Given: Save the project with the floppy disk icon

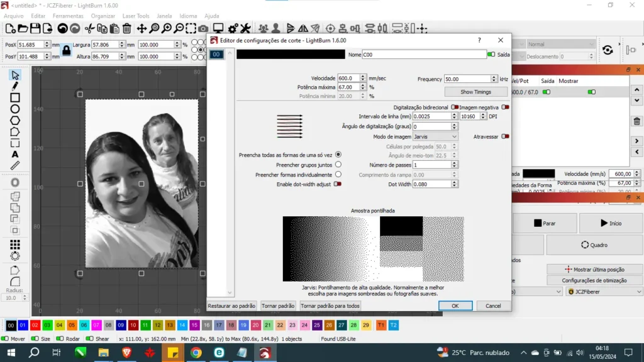Looking at the screenshot, I should coord(35,28).
